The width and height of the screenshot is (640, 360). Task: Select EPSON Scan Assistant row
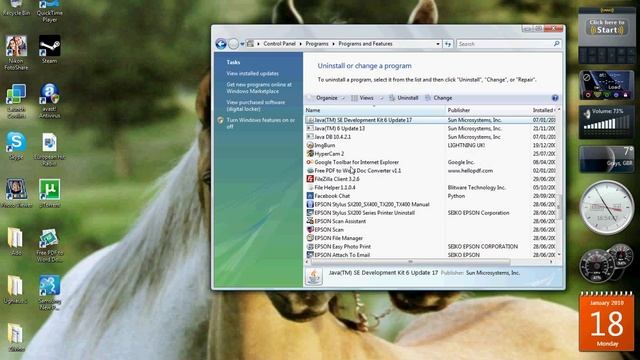coord(431,221)
